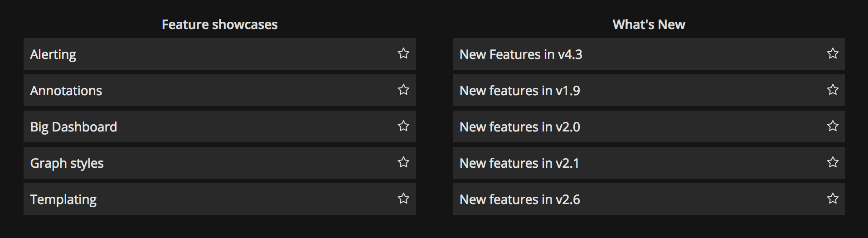This screenshot has height=238, width=868.
Task: Toggle star on New features in v2.6
Action: (833, 199)
